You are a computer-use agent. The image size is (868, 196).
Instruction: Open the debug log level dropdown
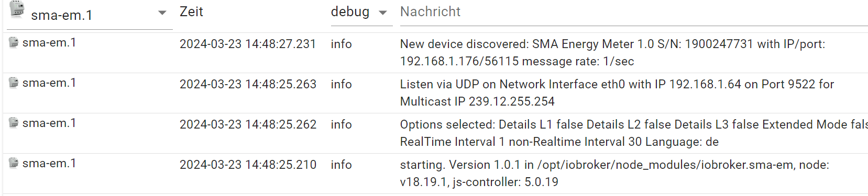click(x=361, y=13)
